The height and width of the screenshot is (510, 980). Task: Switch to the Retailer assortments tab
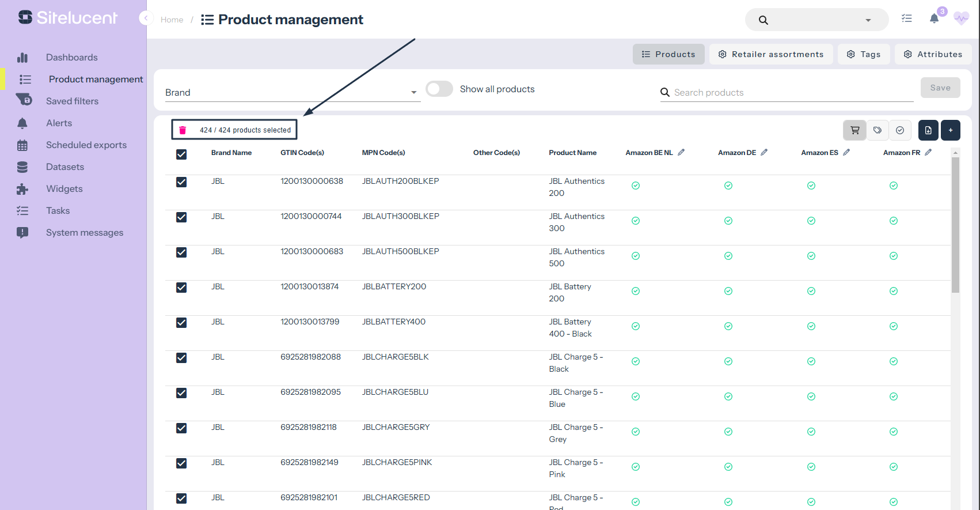click(x=770, y=54)
